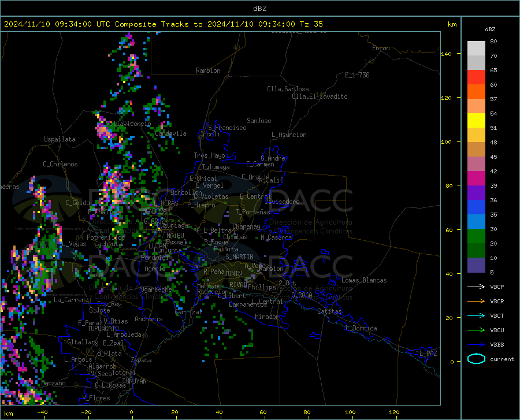The width and height of the screenshot is (520, 420).
Task: Pick the magenta 39 dBZ color swatch
Action: coord(476,179)
